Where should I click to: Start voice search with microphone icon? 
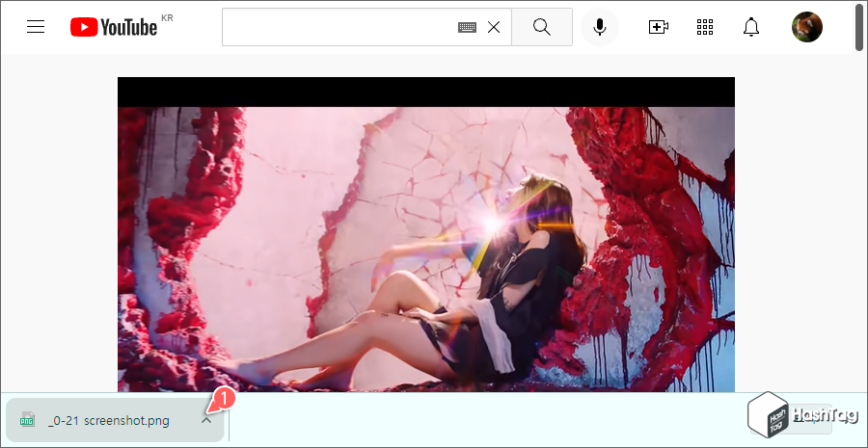click(x=600, y=27)
